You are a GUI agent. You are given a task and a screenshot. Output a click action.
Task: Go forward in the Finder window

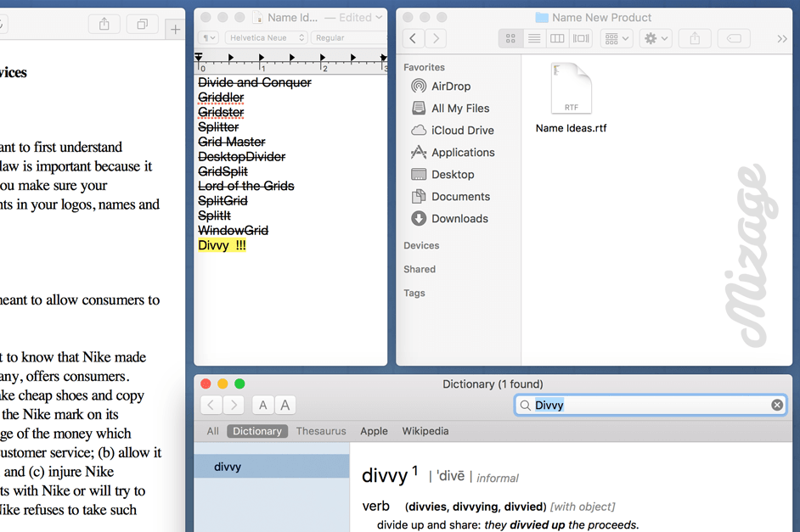coord(436,38)
